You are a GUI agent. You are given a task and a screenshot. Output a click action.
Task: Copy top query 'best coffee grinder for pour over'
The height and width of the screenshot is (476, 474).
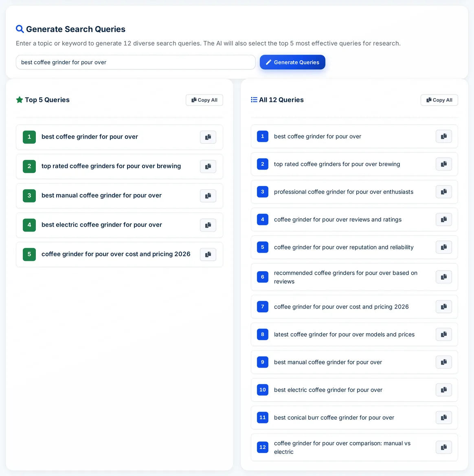pos(208,137)
